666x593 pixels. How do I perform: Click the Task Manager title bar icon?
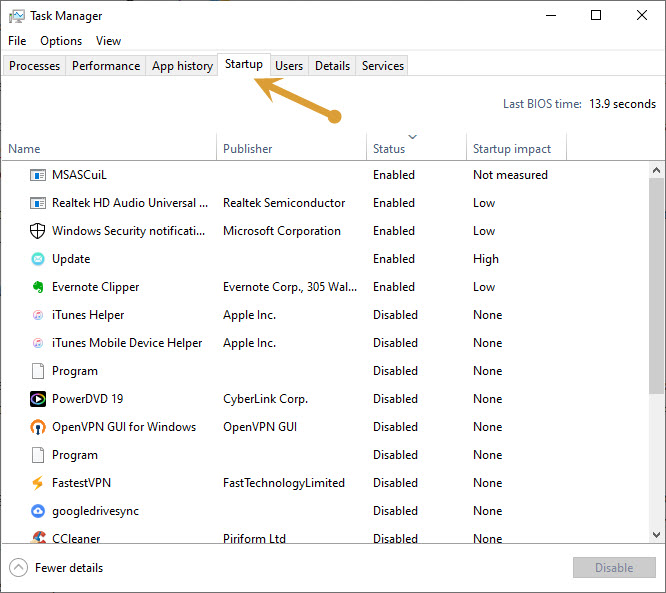click(17, 16)
